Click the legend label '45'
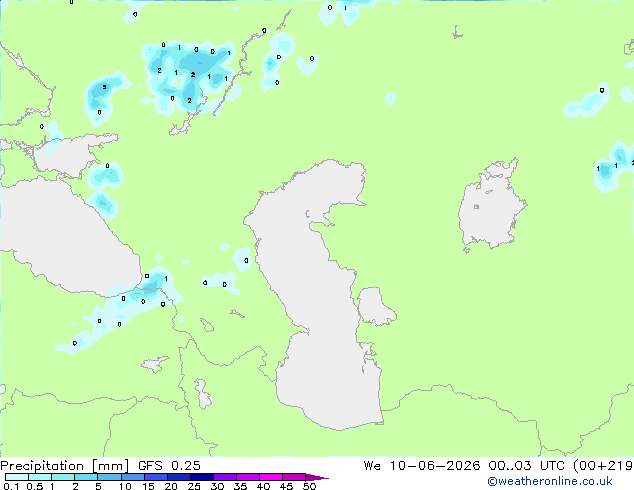 tap(286, 486)
